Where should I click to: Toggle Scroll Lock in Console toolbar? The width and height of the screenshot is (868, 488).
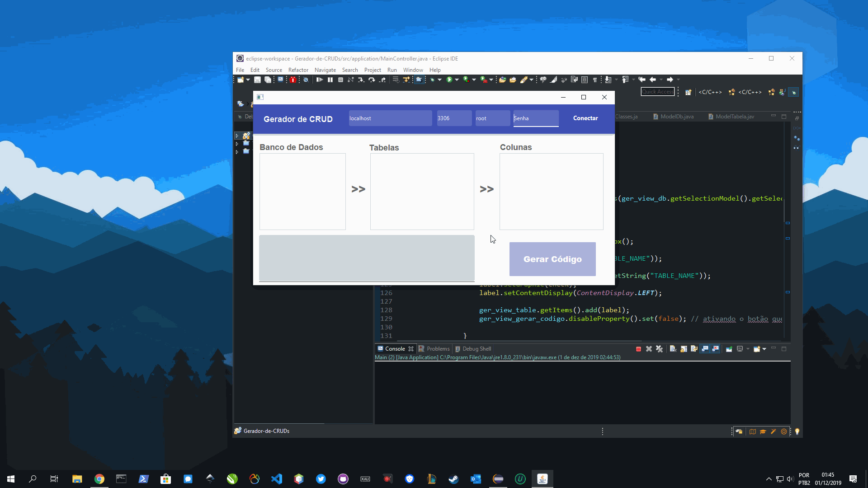click(x=684, y=349)
